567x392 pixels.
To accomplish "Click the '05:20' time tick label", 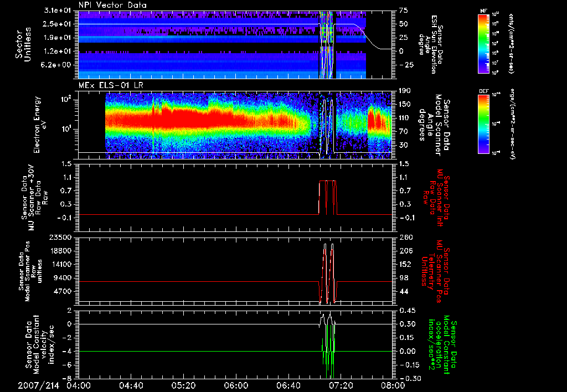I will pyautogui.click(x=184, y=385).
